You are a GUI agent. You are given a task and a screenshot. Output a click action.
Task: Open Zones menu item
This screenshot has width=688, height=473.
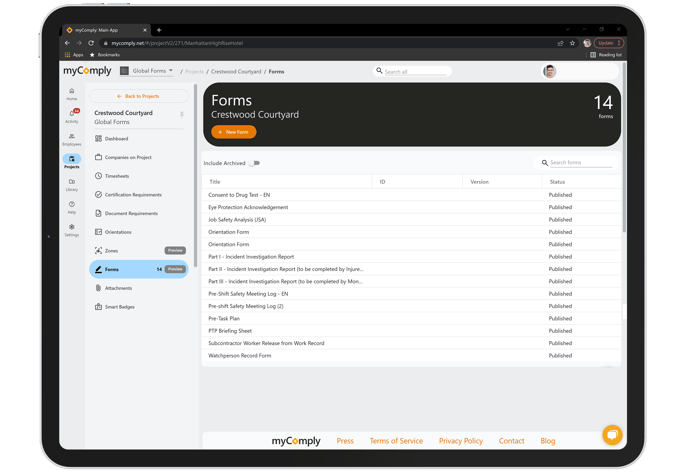pyautogui.click(x=139, y=251)
